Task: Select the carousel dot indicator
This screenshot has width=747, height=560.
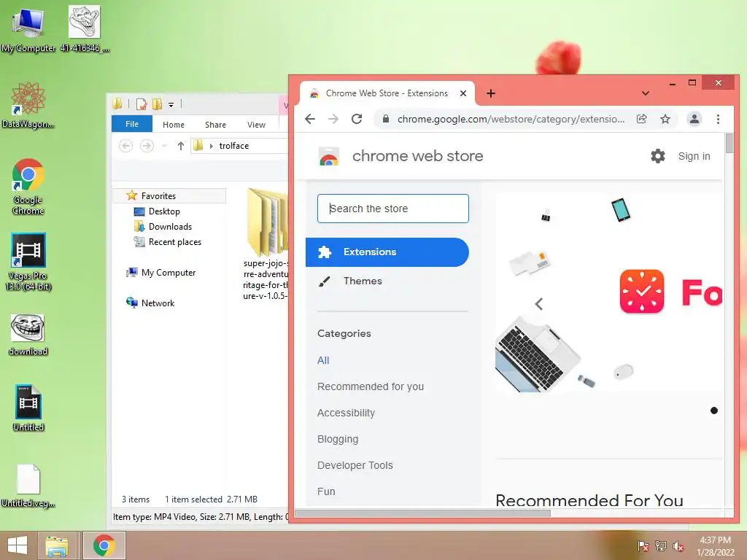Action: 713,411
